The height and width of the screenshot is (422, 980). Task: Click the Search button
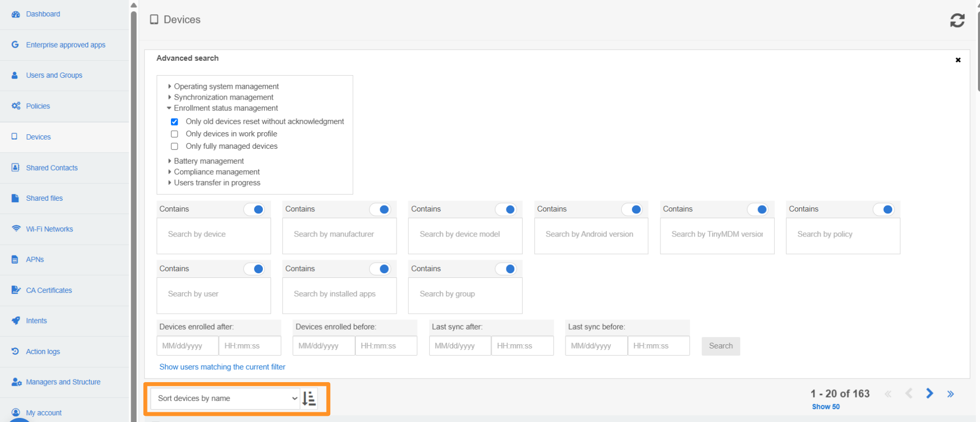(x=720, y=346)
